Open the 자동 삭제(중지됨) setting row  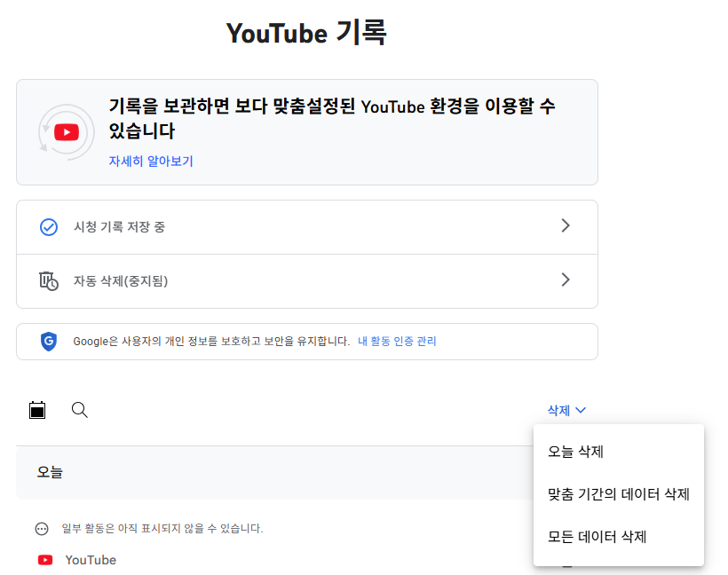tap(307, 281)
